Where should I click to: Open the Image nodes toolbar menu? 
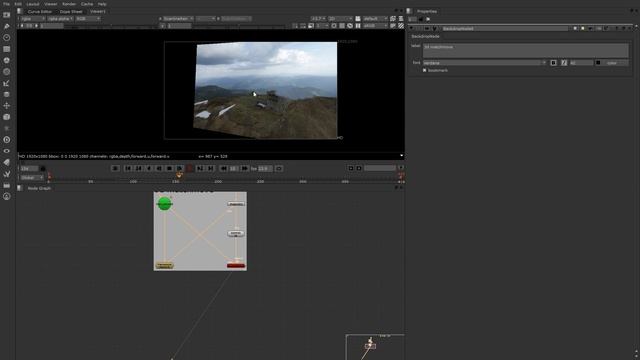[7, 15]
